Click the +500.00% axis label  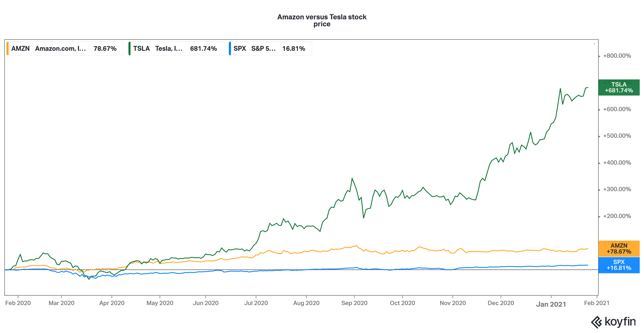pyautogui.click(x=617, y=136)
